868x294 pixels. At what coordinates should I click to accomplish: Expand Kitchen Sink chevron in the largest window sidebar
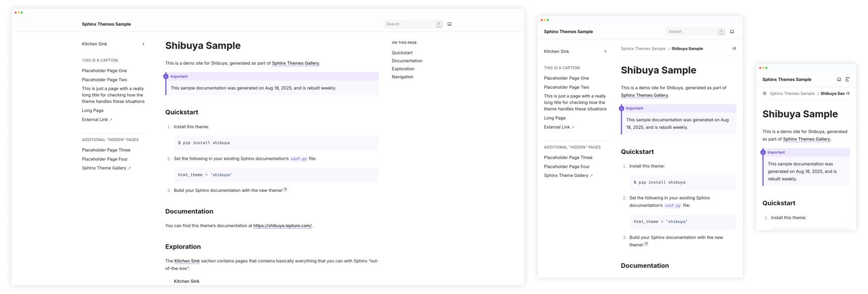coord(143,44)
